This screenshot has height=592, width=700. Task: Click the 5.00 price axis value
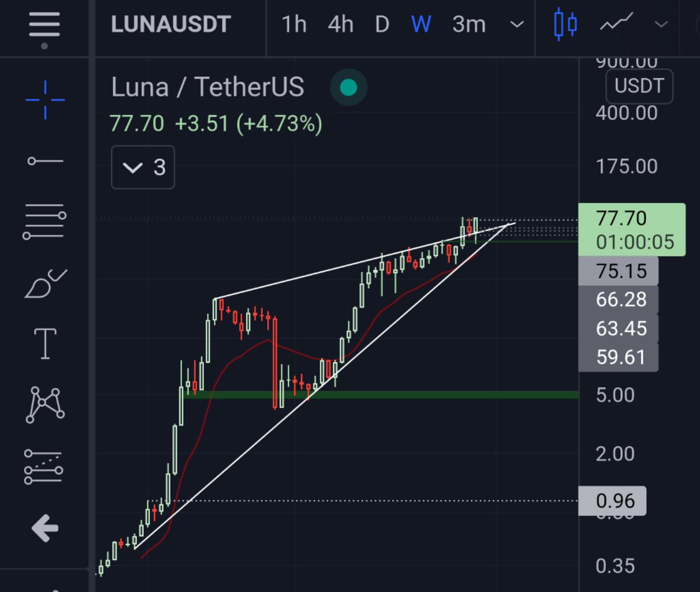(615, 395)
